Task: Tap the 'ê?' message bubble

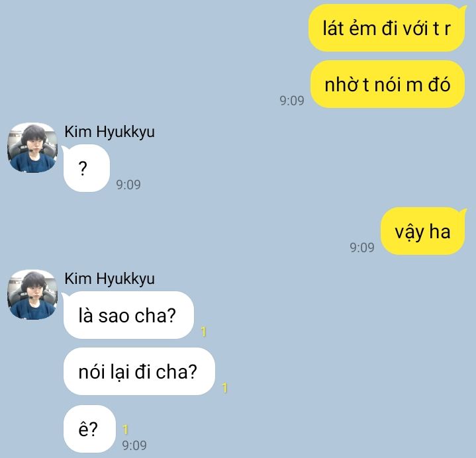Action: [89, 429]
